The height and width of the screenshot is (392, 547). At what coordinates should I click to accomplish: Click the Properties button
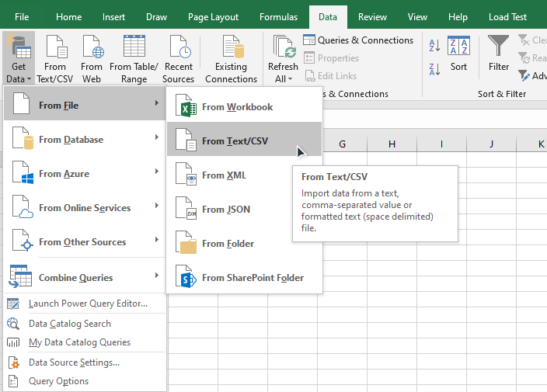332,58
